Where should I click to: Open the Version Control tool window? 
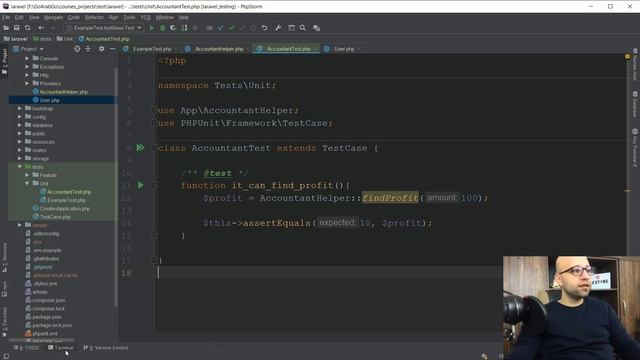click(106, 348)
